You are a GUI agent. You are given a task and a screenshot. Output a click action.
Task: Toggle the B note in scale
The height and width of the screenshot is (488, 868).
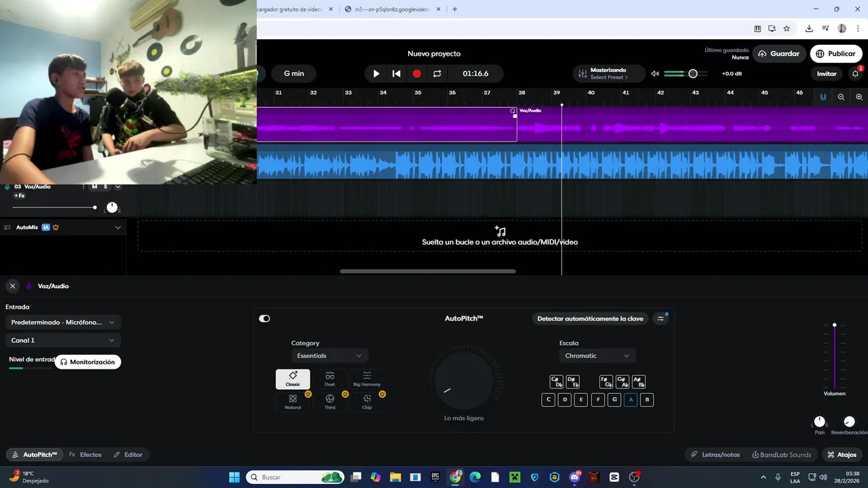(x=647, y=400)
